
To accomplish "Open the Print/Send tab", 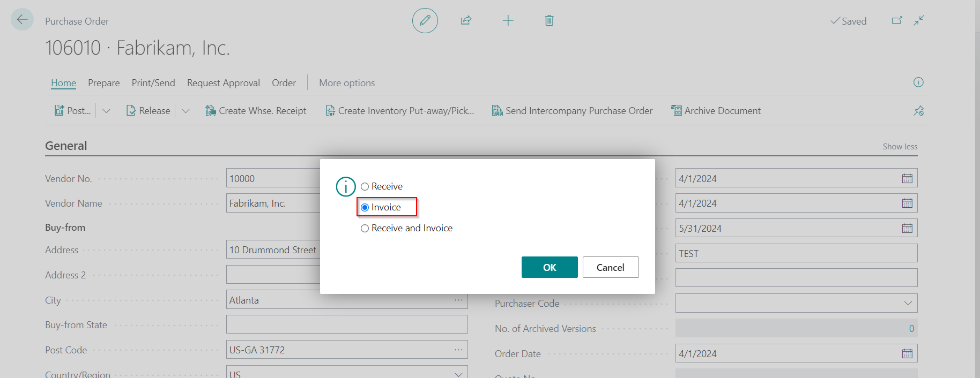I will (153, 83).
